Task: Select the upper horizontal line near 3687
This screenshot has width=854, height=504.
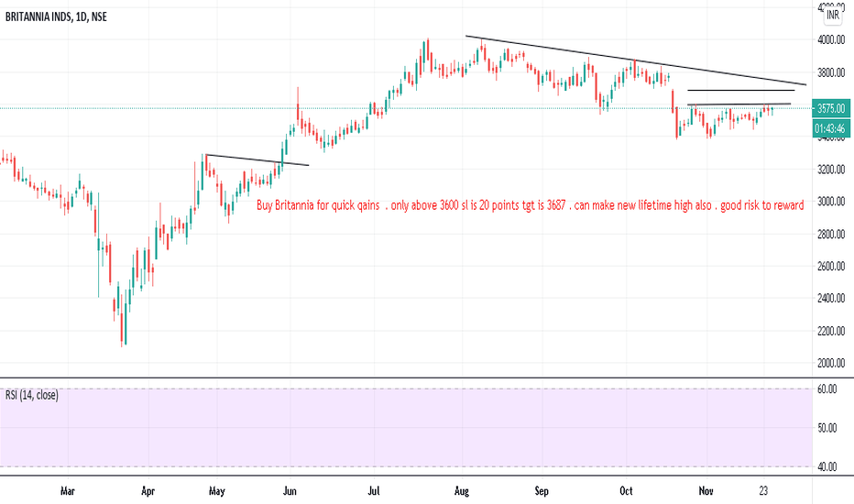Action: pyautogui.click(x=740, y=90)
